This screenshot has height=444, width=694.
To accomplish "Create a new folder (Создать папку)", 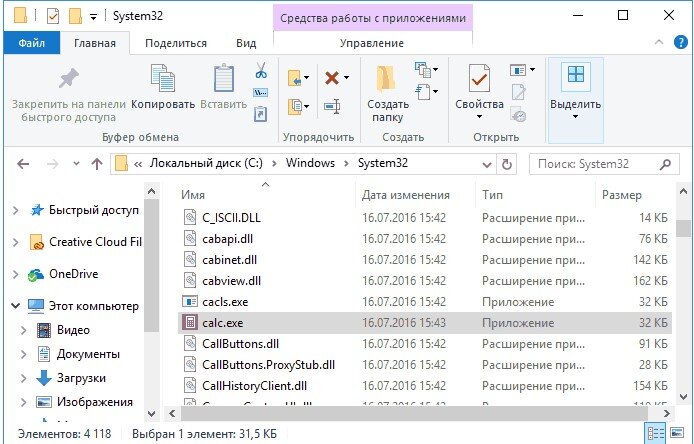I will pos(387,94).
